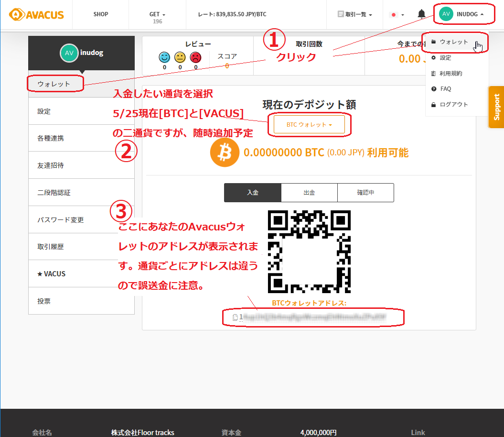Open the notification bell icon

(x=421, y=13)
